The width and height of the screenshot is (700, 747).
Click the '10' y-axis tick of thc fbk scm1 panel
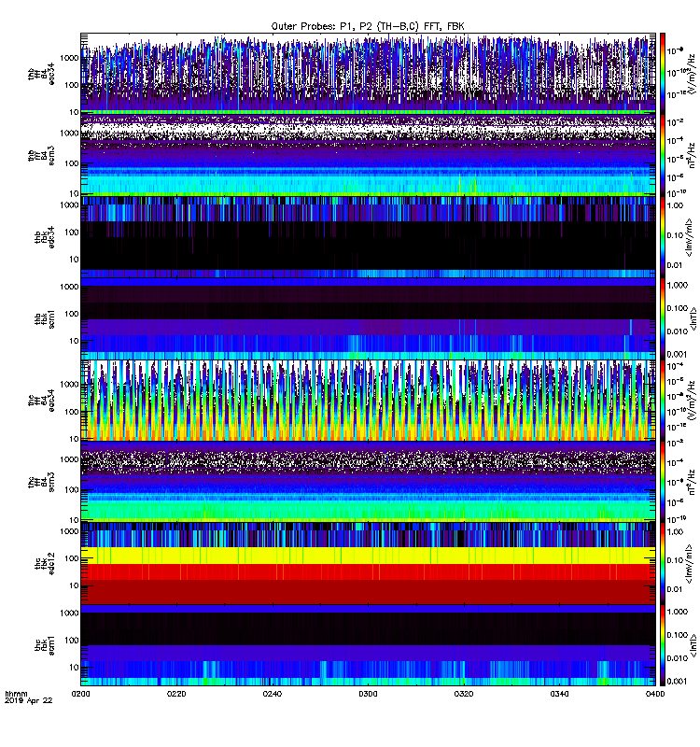[74, 668]
